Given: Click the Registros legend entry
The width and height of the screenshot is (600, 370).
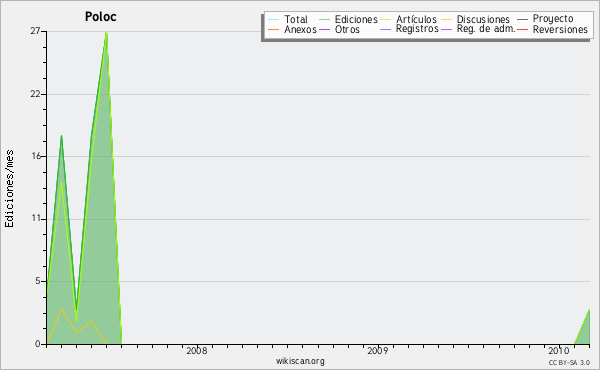Looking at the screenshot, I should point(409,29).
